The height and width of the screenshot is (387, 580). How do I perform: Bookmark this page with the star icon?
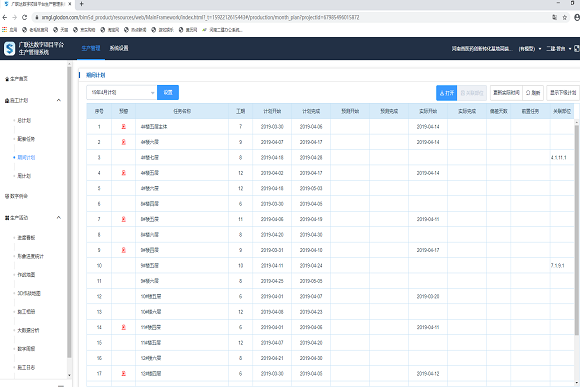click(x=564, y=17)
